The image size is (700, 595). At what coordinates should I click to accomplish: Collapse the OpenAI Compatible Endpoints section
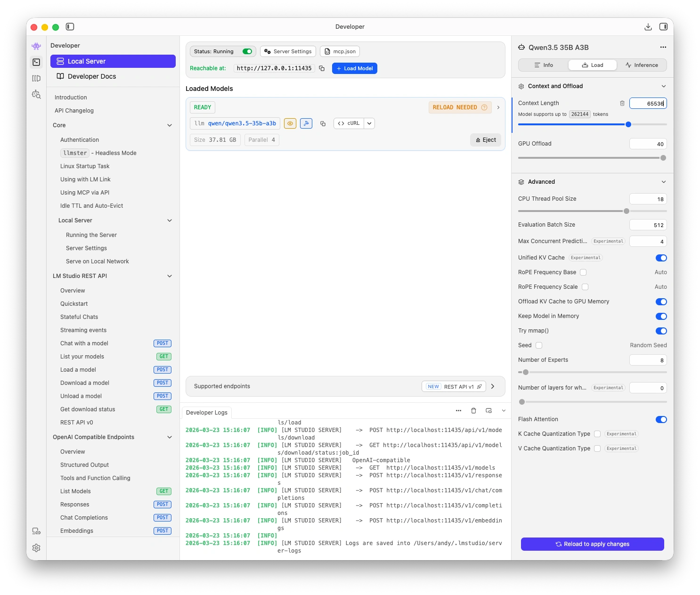click(x=170, y=437)
